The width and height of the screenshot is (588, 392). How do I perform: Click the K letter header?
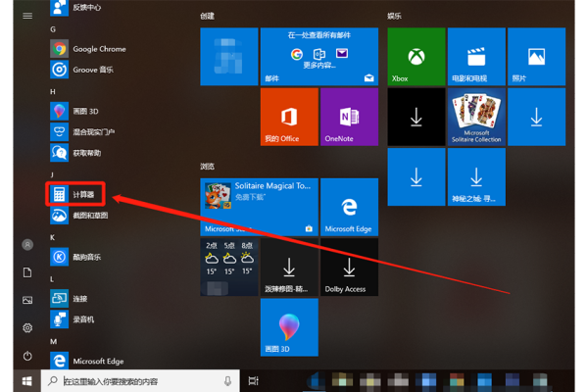pos(53,237)
